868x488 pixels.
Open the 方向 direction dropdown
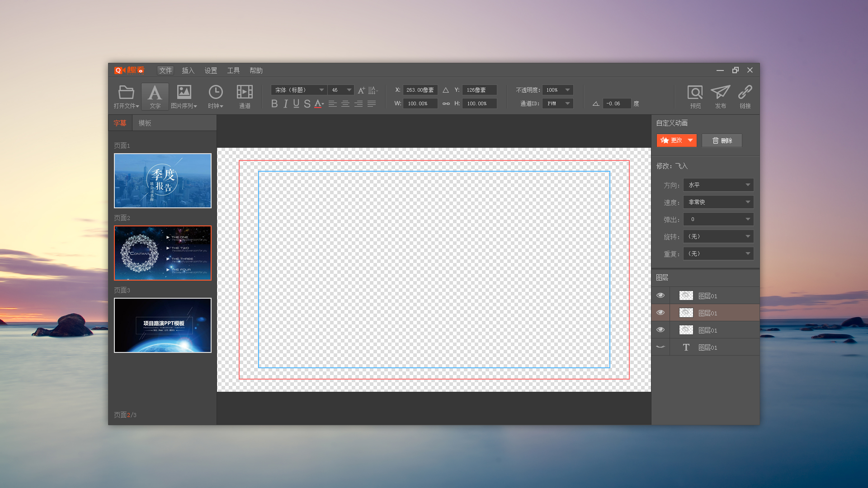click(x=718, y=185)
